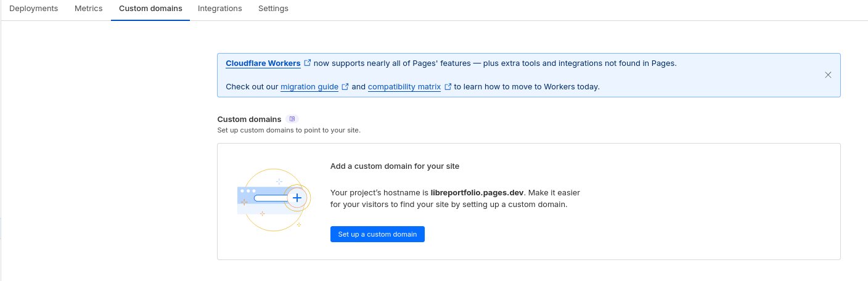Open the compatibility matrix link
The image size is (868, 281).
pos(404,87)
